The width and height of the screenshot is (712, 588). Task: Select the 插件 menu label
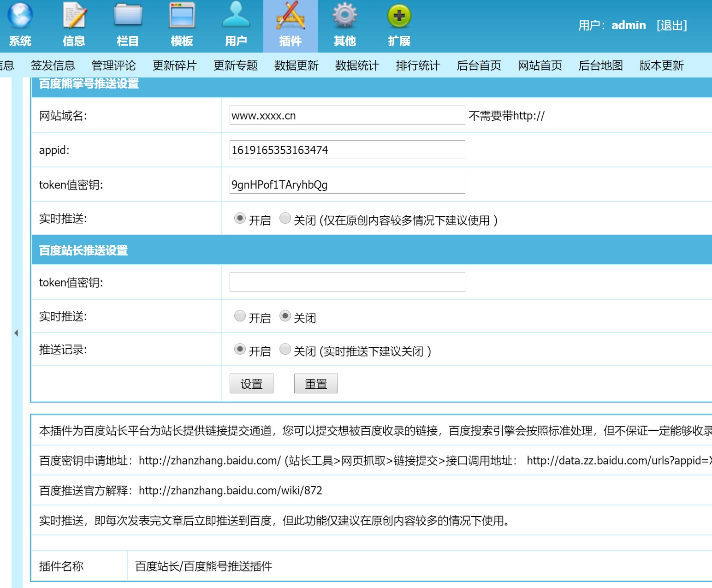291,41
